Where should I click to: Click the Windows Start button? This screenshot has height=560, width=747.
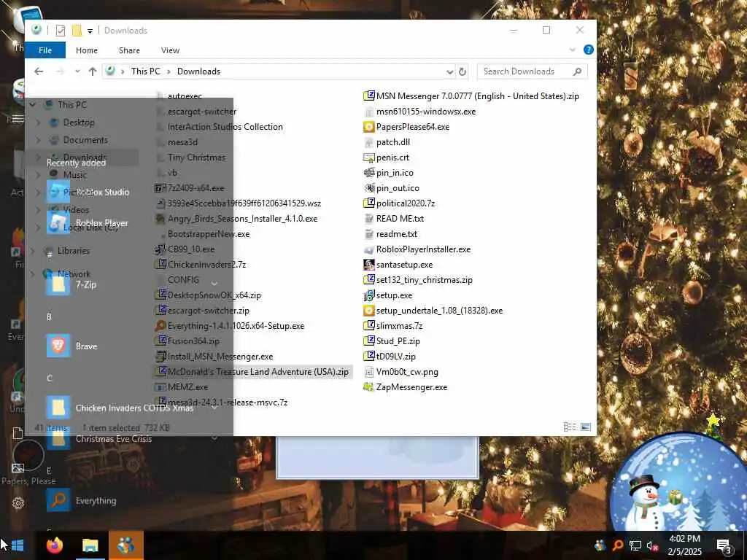[x=18, y=545]
